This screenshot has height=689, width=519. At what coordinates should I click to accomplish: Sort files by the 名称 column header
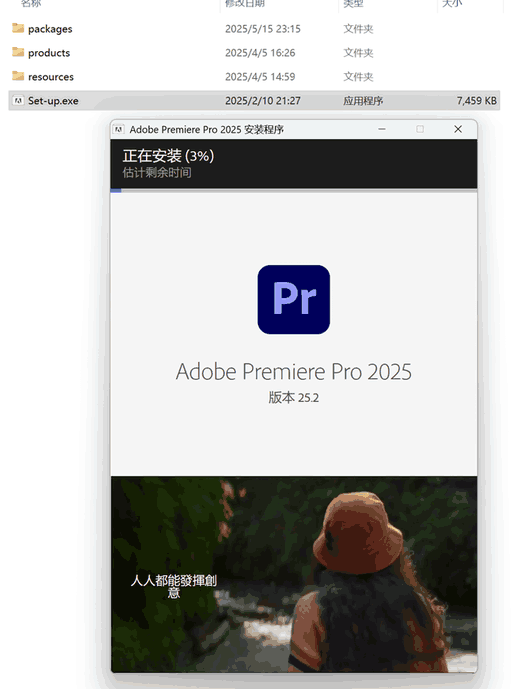tap(31, 4)
